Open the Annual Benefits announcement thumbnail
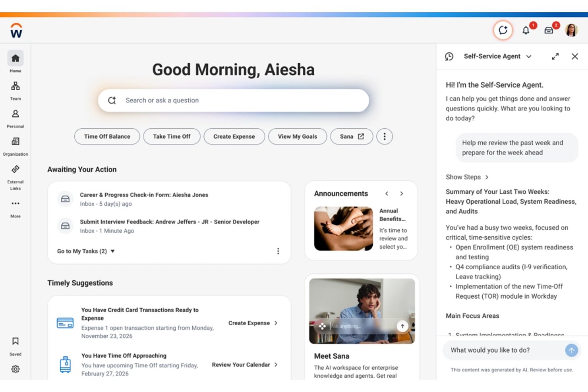588x392 pixels. (343, 229)
